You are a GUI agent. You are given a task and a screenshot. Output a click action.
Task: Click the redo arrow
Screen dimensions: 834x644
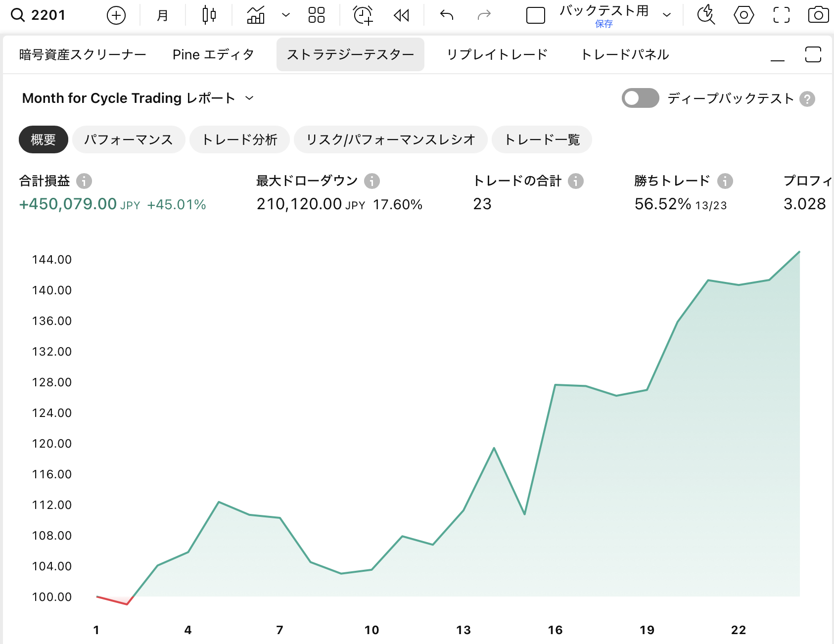[484, 15]
